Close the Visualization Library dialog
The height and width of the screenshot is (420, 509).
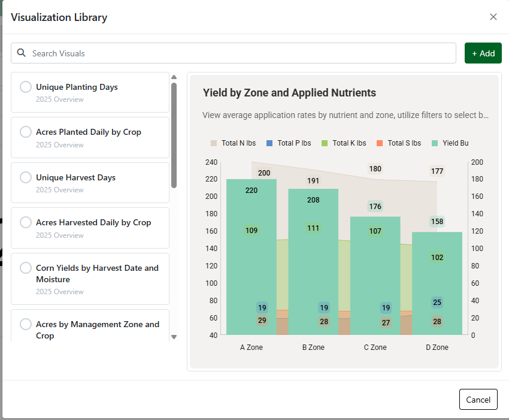(x=493, y=17)
